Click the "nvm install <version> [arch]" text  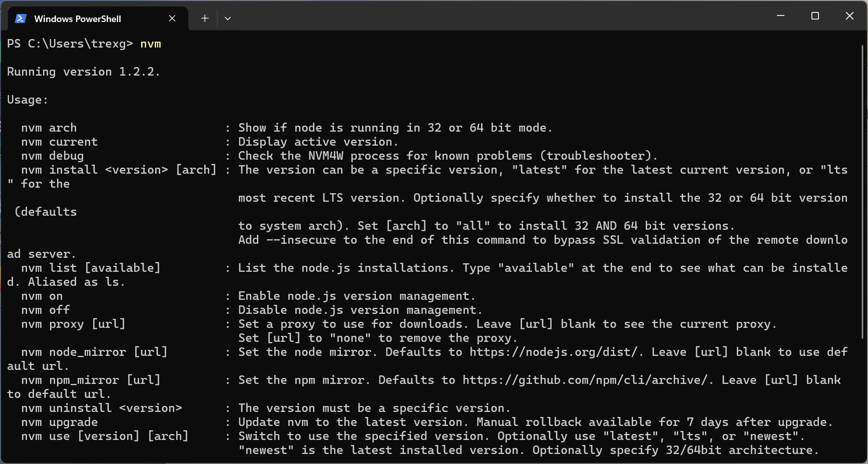pos(119,170)
